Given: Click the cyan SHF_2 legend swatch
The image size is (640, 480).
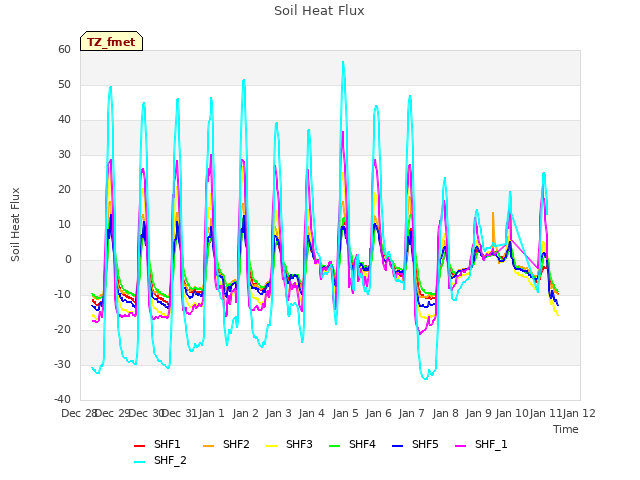Looking at the screenshot, I should (140, 462).
